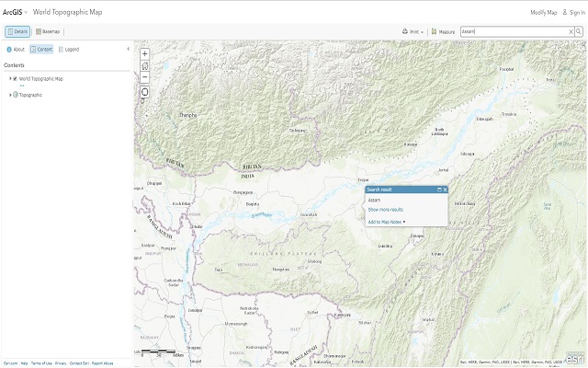The width and height of the screenshot is (588, 368).
Task: Click the Jorhat label on map
Action: (443, 170)
